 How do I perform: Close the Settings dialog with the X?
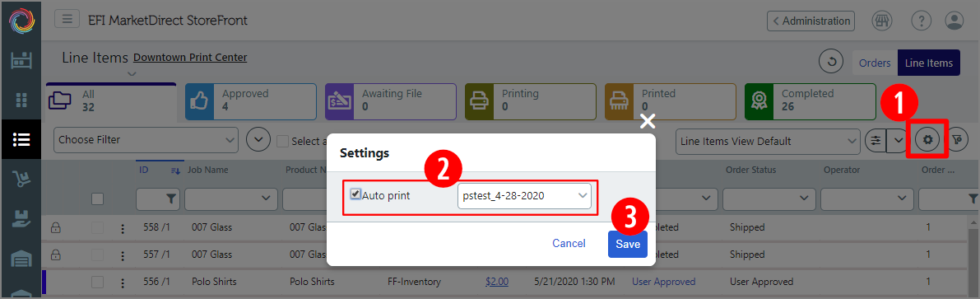coord(648,121)
